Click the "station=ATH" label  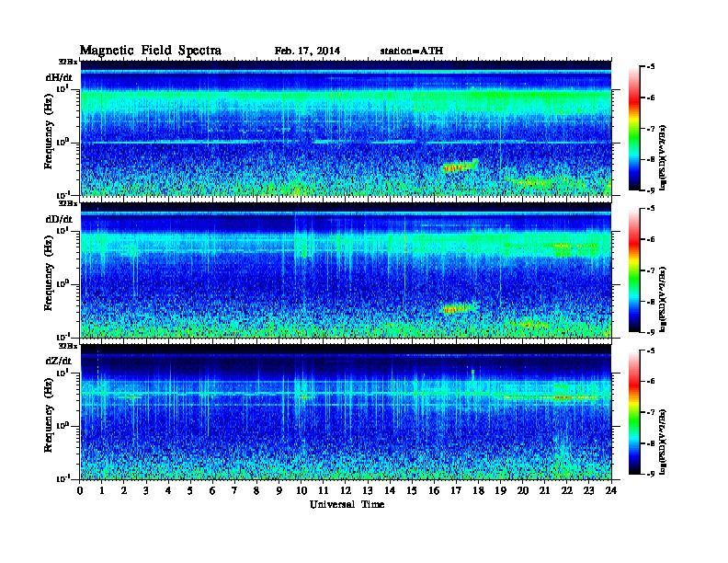[x=412, y=52]
